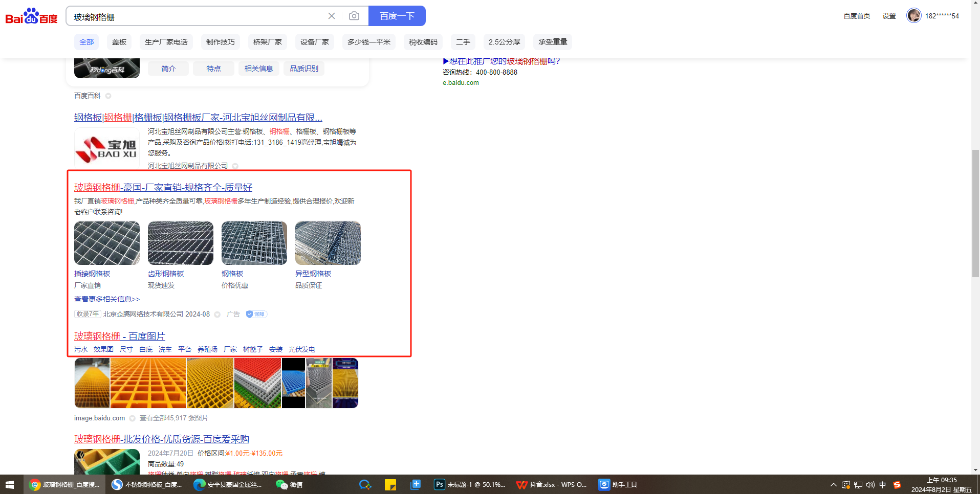Click the volume speaker tray icon
Screen dimensions: 980x494
click(x=870, y=485)
